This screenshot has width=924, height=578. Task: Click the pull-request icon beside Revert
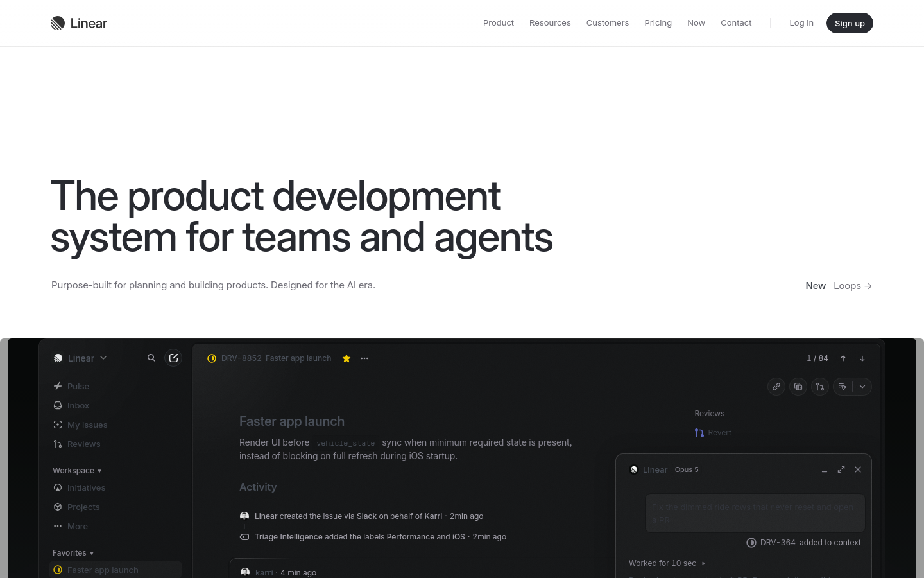(699, 433)
